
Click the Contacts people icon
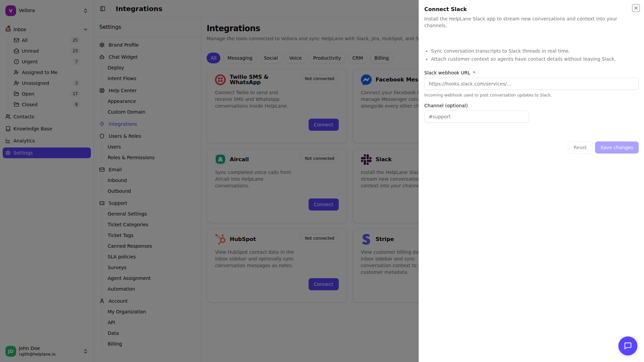point(8,117)
